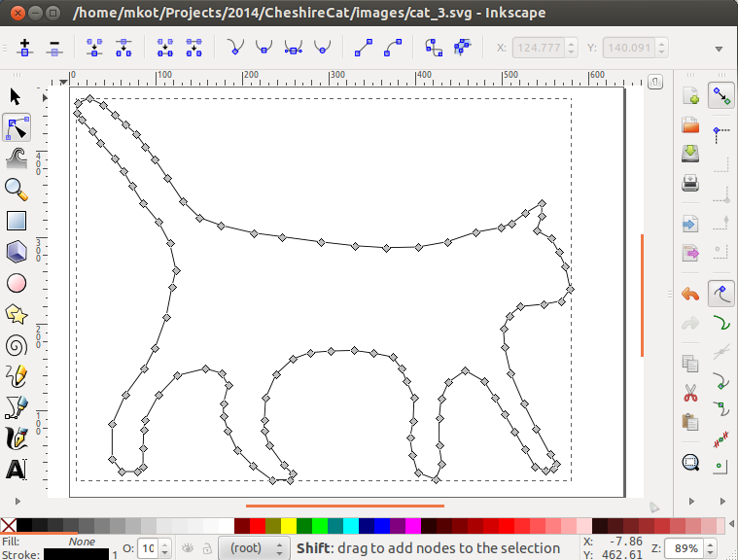Make selected nodes corner

click(235, 47)
